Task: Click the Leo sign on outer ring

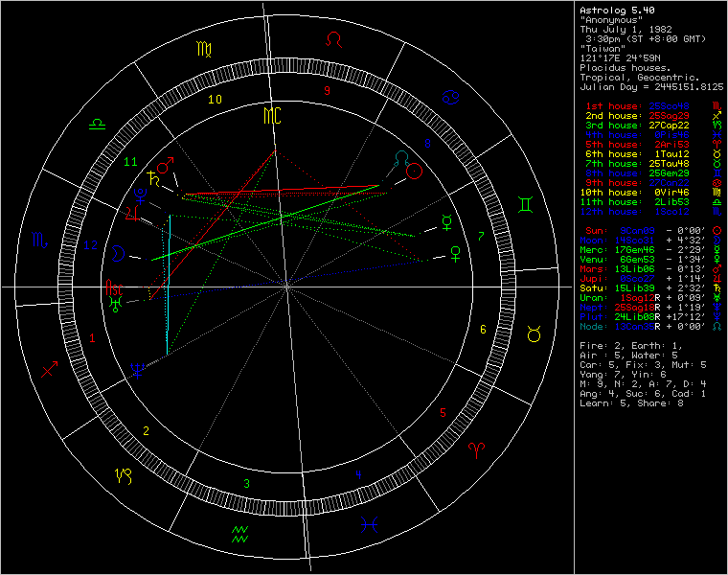Action: click(334, 38)
